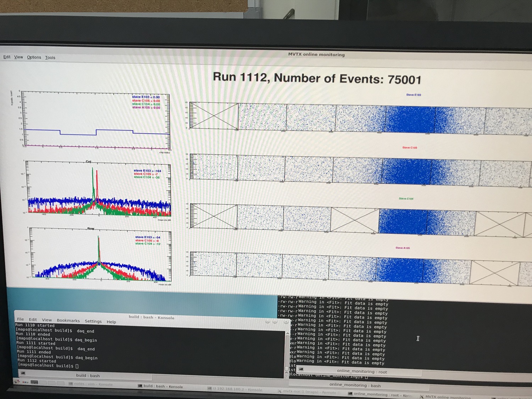The width and height of the screenshot is (532, 399).
Task: Click the Stave E103 hitmap label
Action: pos(414,95)
